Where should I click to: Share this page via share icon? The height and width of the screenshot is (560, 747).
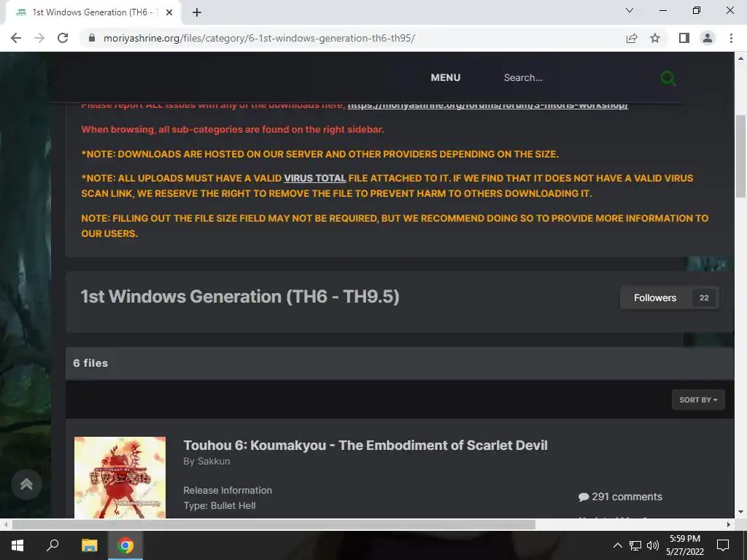[x=632, y=38]
